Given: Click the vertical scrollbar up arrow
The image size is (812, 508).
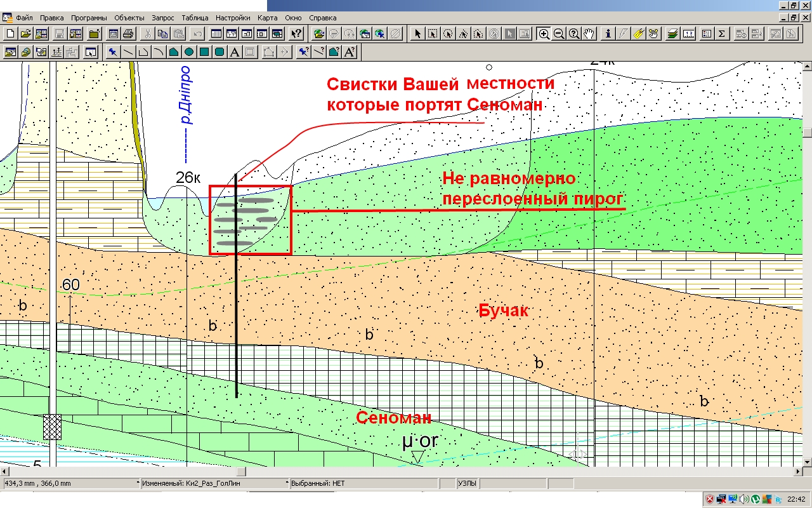Looking at the screenshot, I should pyautogui.click(x=807, y=65).
